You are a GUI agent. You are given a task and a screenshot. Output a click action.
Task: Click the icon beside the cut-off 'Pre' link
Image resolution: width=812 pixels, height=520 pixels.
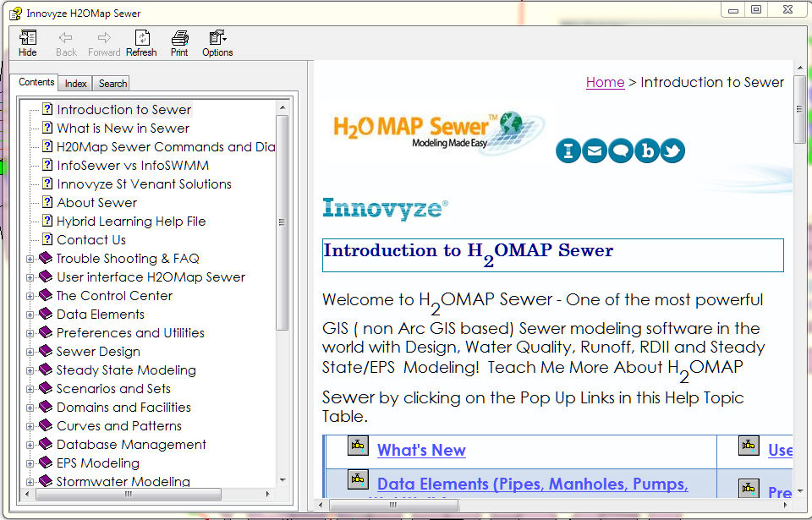(x=749, y=488)
